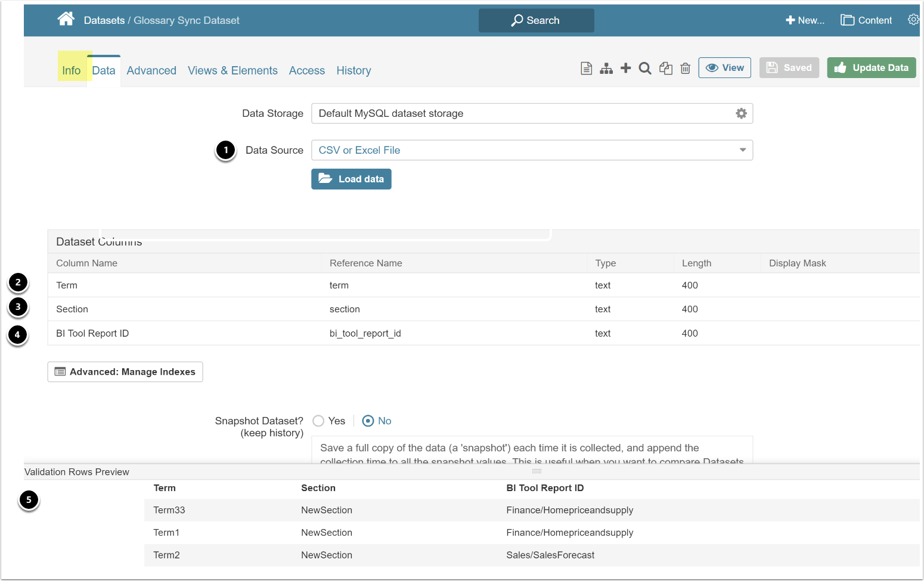Click the Search field in the top bar
Image resolution: width=924 pixels, height=581 pixels.
coord(536,20)
